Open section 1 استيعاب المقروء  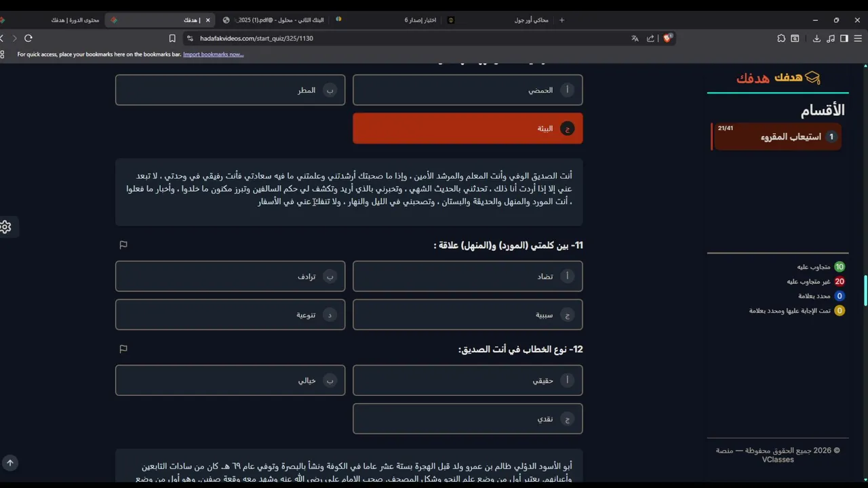777,137
